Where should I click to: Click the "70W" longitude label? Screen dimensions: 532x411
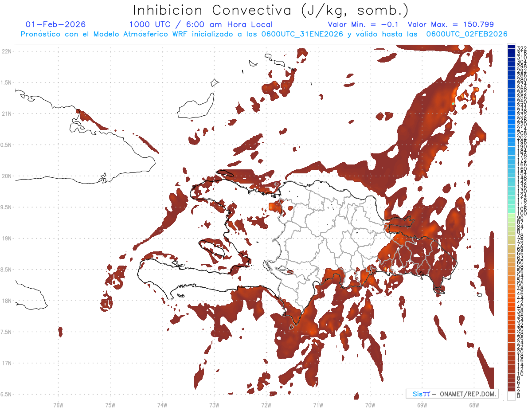pos(370,404)
